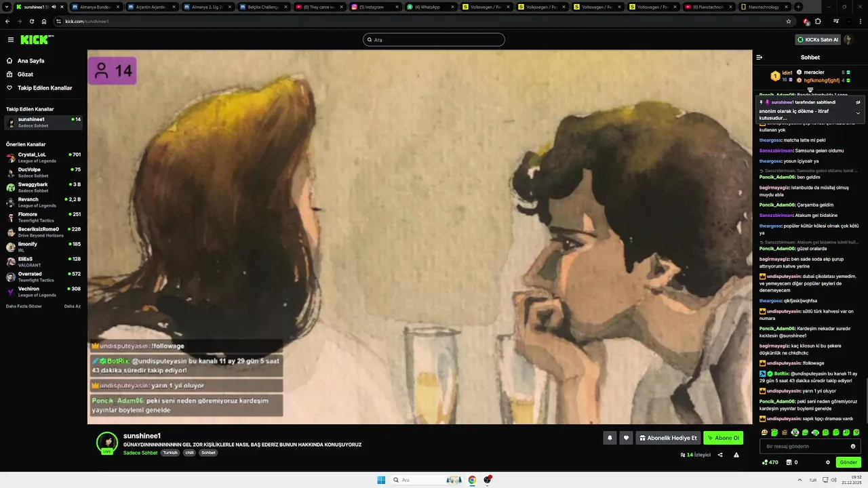Click the notification bell button
868x488 pixels.
click(x=610, y=438)
